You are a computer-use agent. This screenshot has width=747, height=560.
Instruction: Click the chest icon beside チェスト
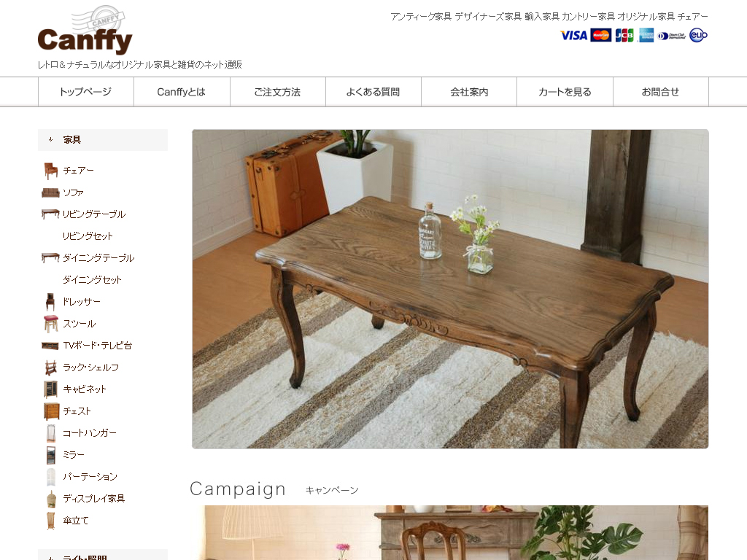click(52, 411)
